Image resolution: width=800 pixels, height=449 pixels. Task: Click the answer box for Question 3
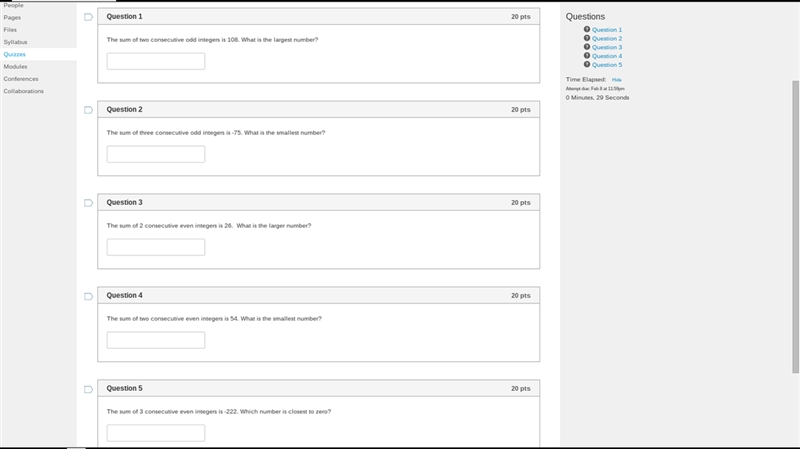156,247
